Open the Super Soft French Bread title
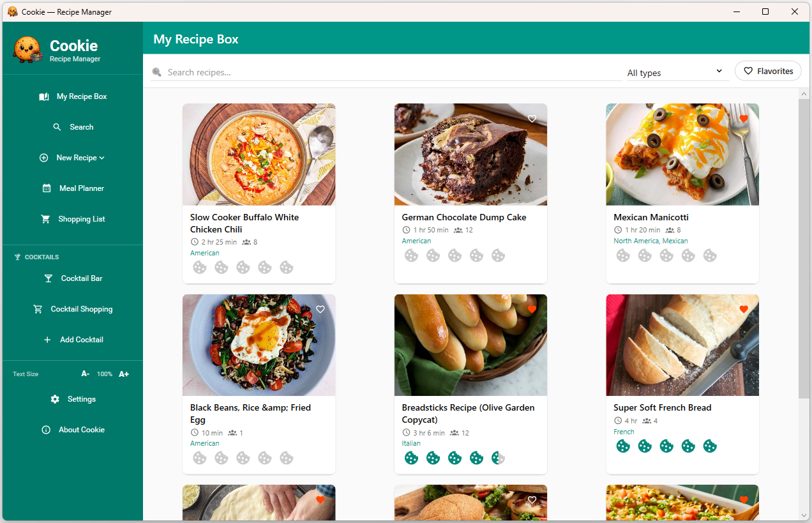 pos(662,407)
